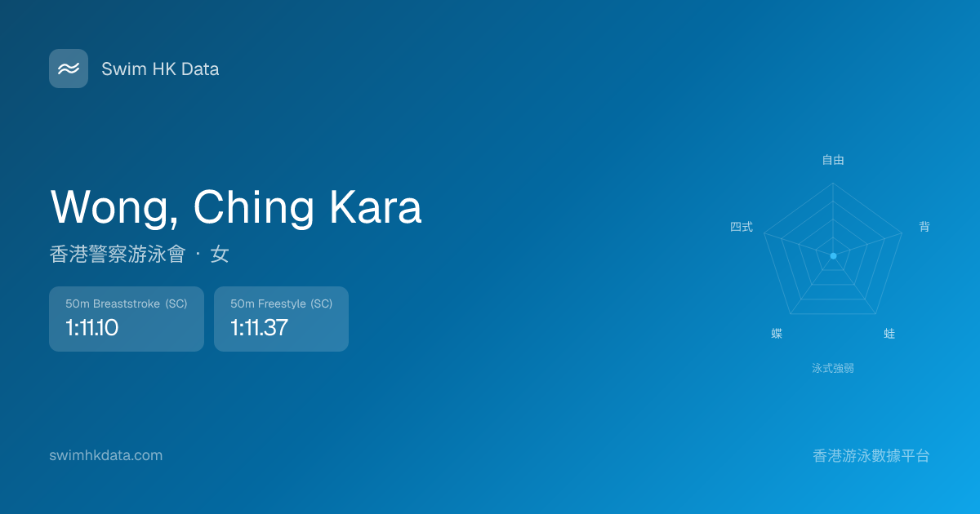Click the wave logo icon
This screenshot has width=980, height=514.
tap(69, 69)
